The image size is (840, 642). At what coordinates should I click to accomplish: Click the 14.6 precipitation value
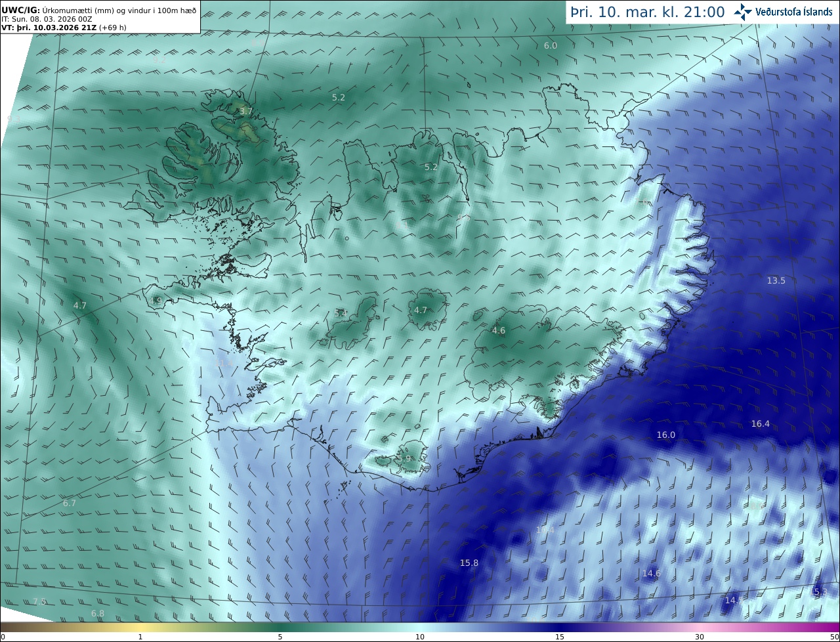click(652, 573)
